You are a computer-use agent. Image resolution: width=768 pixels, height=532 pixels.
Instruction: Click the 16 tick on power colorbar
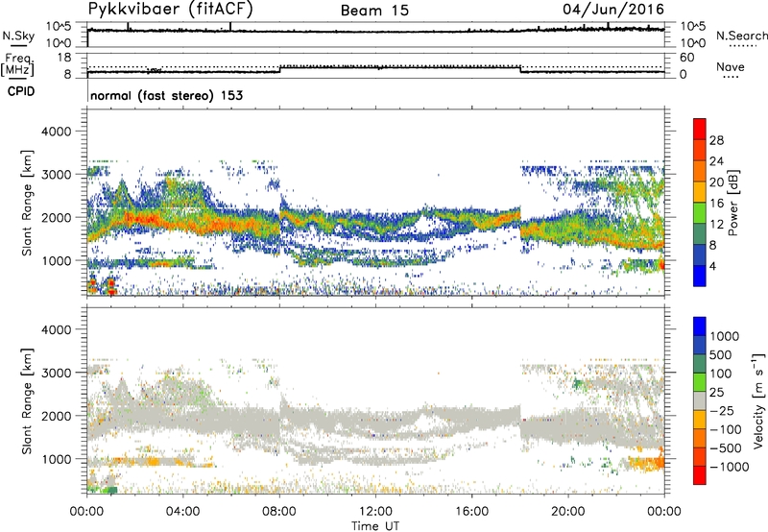(716, 204)
